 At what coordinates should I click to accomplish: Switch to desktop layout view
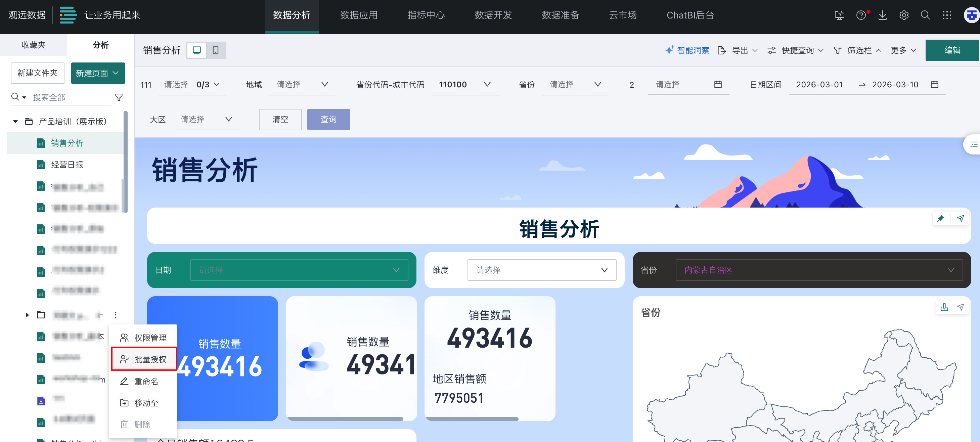(x=197, y=50)
